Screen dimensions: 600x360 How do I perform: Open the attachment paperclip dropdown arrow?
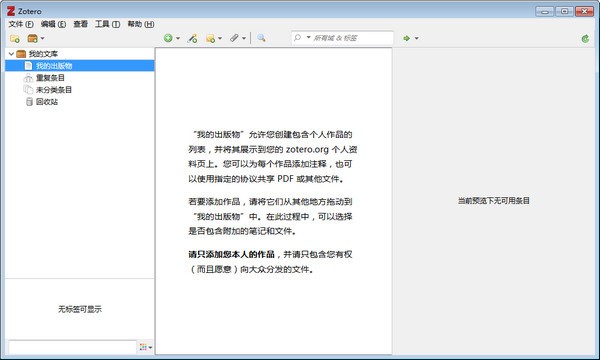click(x=244, y=38)
